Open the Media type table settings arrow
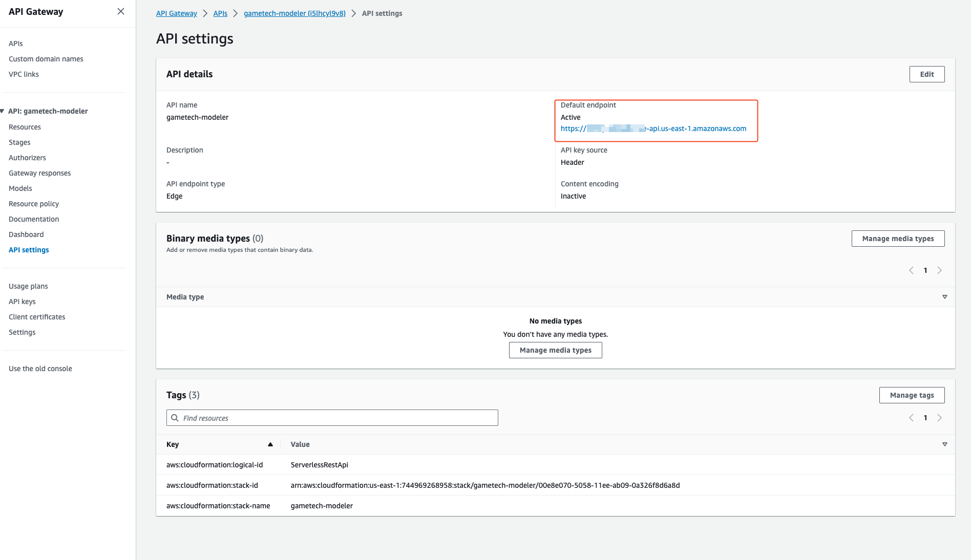The image size is (971, 560). 945,297
